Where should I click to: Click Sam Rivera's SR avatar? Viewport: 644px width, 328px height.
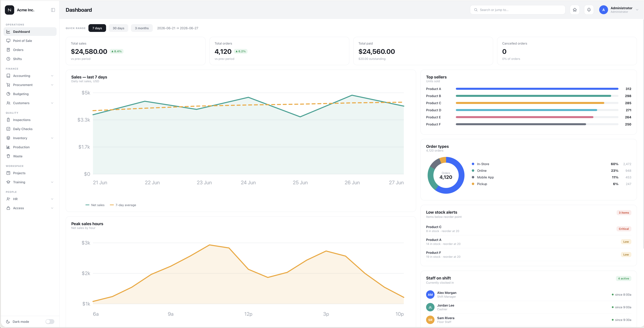(430, 320)
